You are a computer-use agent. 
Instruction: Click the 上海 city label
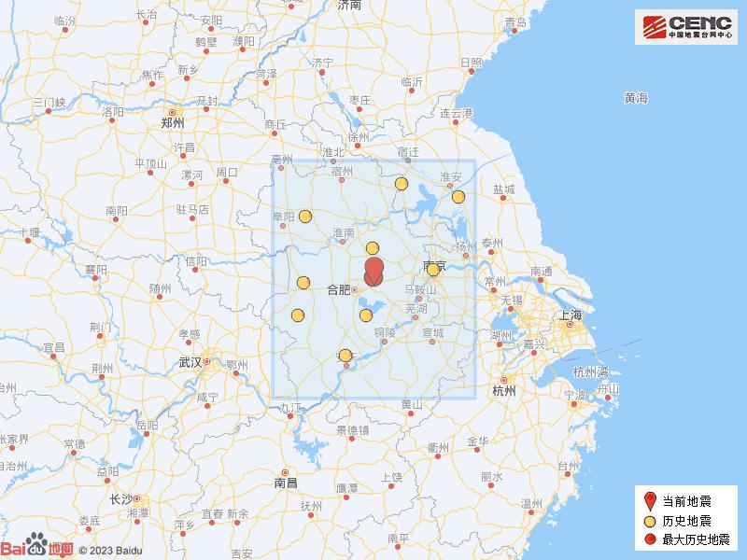tap(571, 315)
